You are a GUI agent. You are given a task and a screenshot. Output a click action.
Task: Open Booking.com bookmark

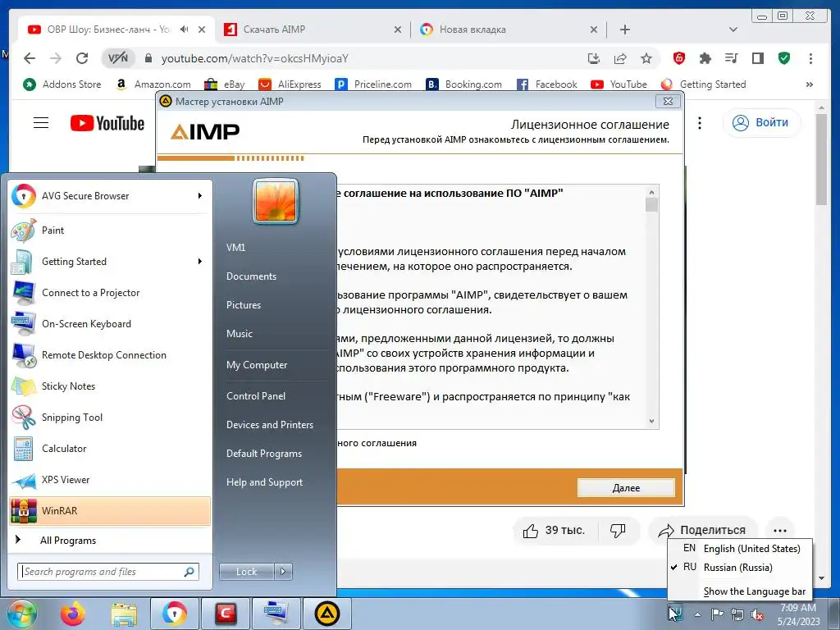(x=464, y=84)
